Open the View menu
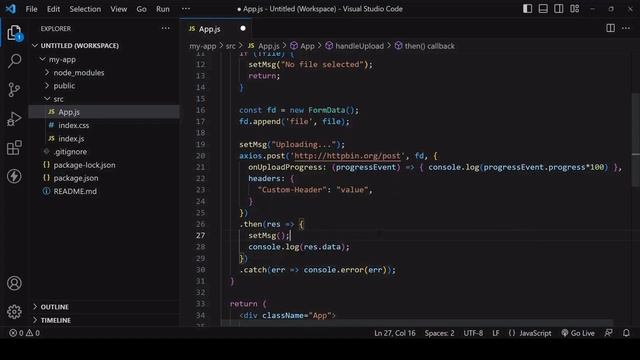This screenshot has height=360, width=640. (x=118, y=9)
